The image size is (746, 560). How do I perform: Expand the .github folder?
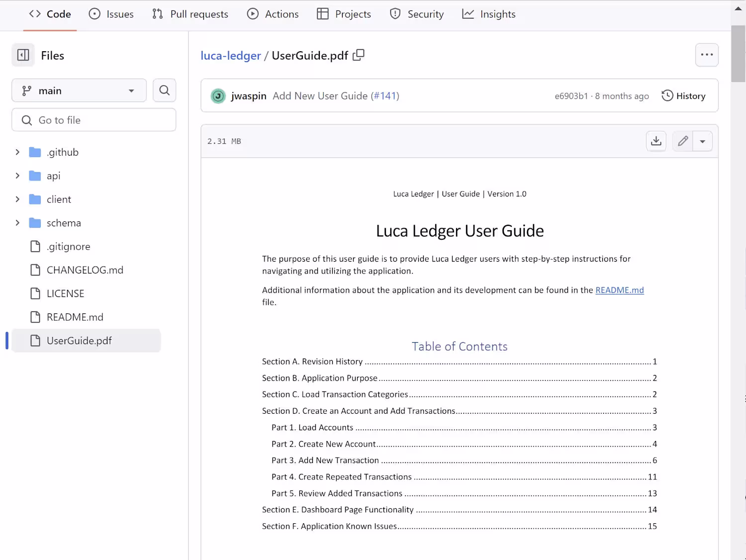tap(17, 152)
